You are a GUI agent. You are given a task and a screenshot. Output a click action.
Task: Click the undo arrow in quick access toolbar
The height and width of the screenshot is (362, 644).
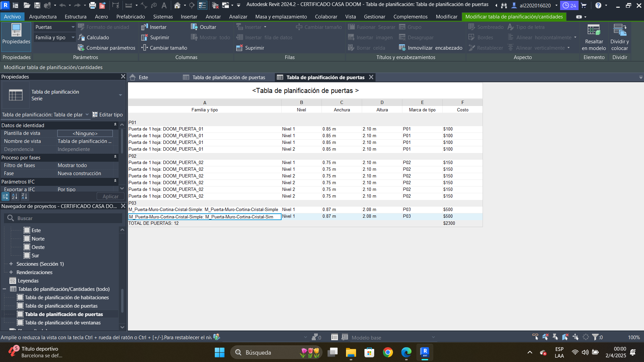(62, 5)
